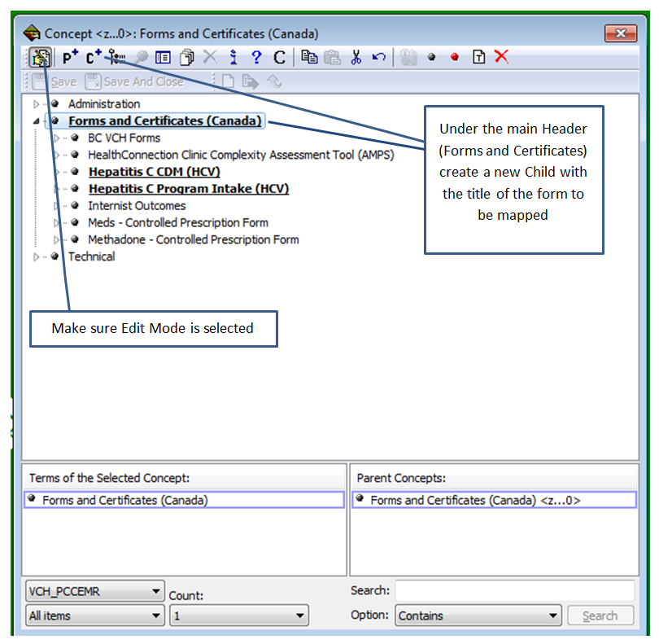Click the greyed binoculars find icon

click(408, 57)
